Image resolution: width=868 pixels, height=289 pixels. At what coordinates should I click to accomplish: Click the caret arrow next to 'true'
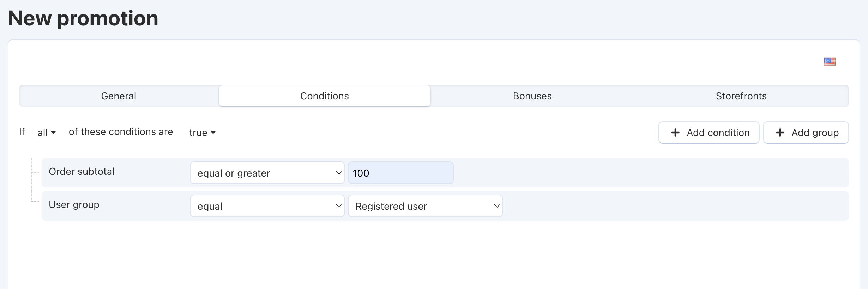(x=213, y=133)
